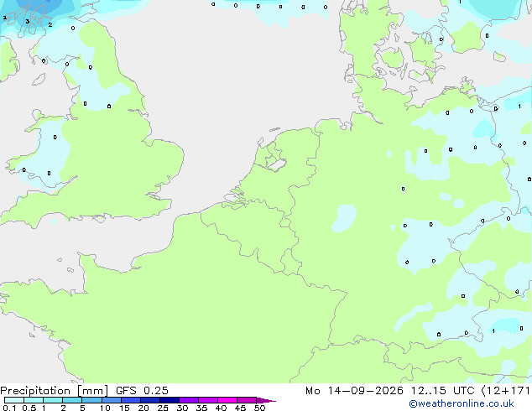Image resolution: width=532 pixels, height=411 pixels.
Task: Pick the violet 30–35 legend swatch
Action: [189, 400]
